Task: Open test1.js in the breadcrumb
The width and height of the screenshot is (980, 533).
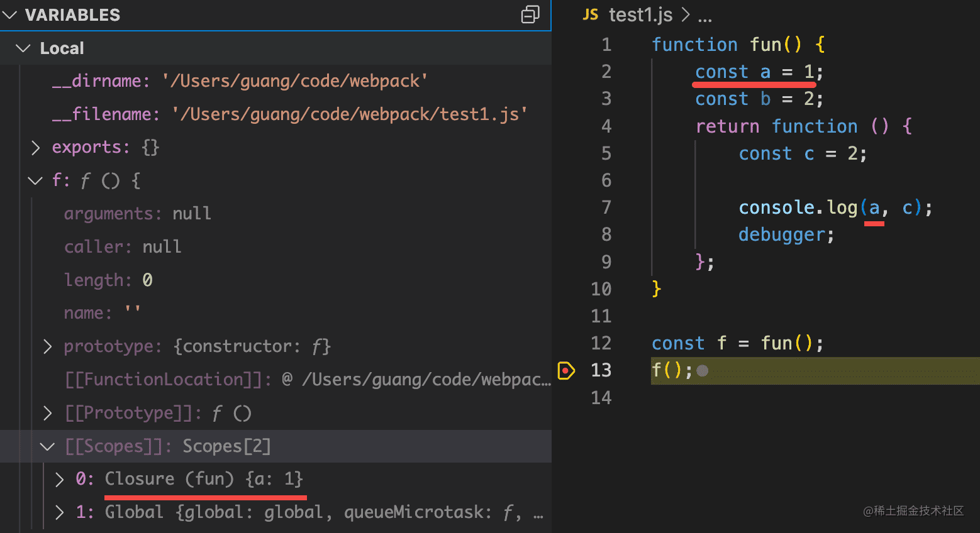Action: pos(640,14)
